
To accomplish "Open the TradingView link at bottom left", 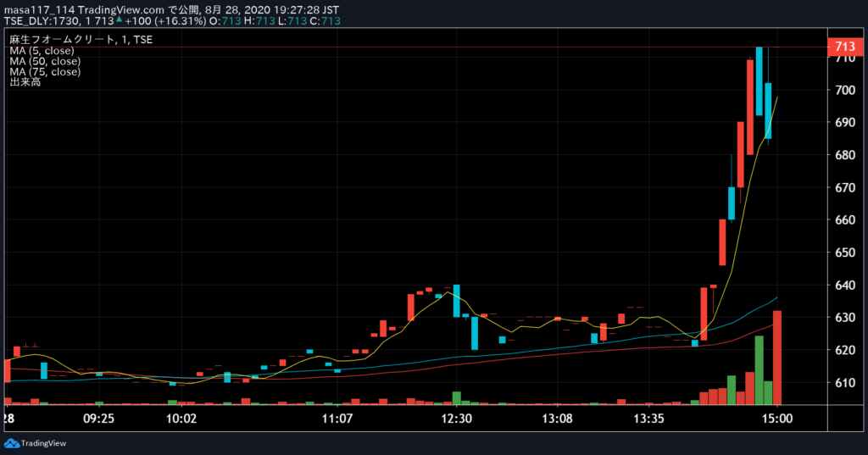I will click(x=36, y=443).
